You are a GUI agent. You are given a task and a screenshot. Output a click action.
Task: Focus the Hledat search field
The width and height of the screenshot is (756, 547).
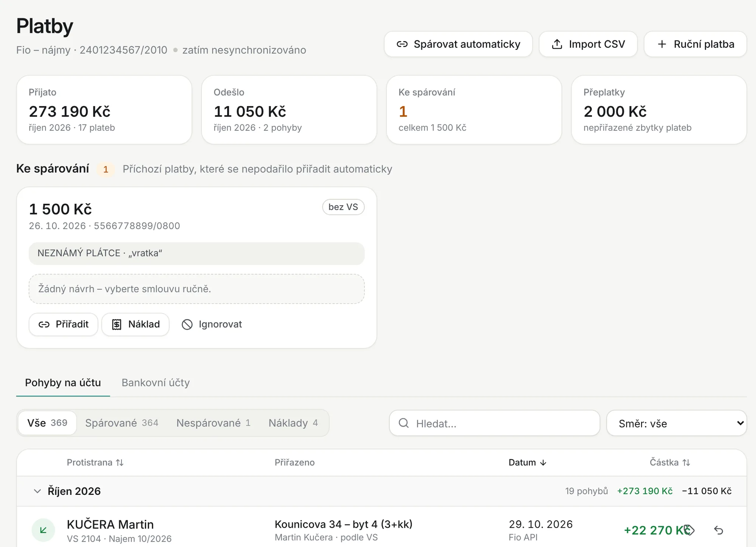(494, 423)
